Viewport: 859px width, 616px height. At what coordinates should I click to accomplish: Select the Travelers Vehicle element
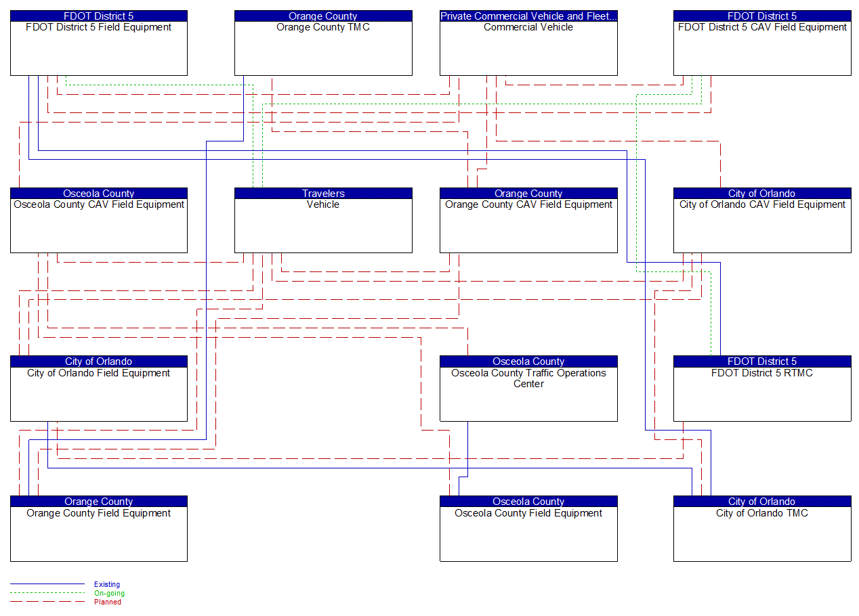tap(323, 219)
